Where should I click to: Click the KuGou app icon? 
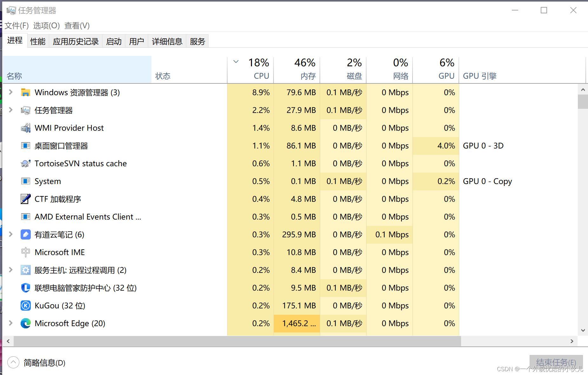(x=25, y=306)
